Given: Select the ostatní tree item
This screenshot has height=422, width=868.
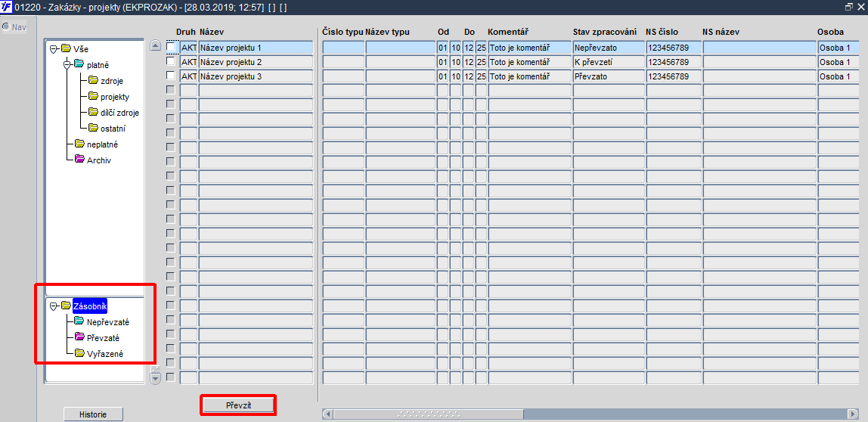Looking at the screenshot, I should pos(113,129).
